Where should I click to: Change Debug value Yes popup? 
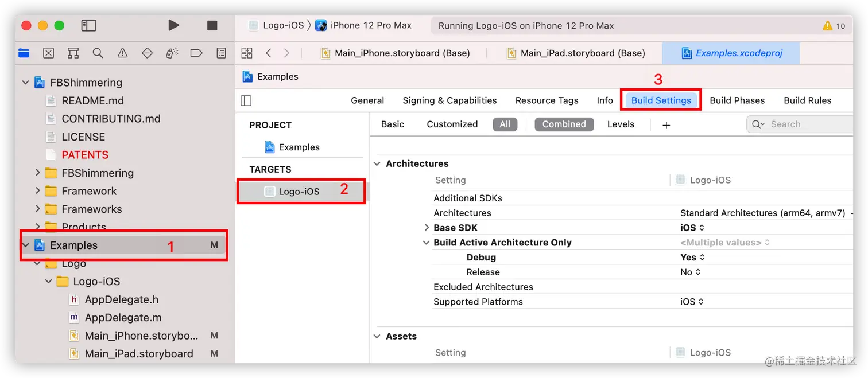tap(692, 258)
